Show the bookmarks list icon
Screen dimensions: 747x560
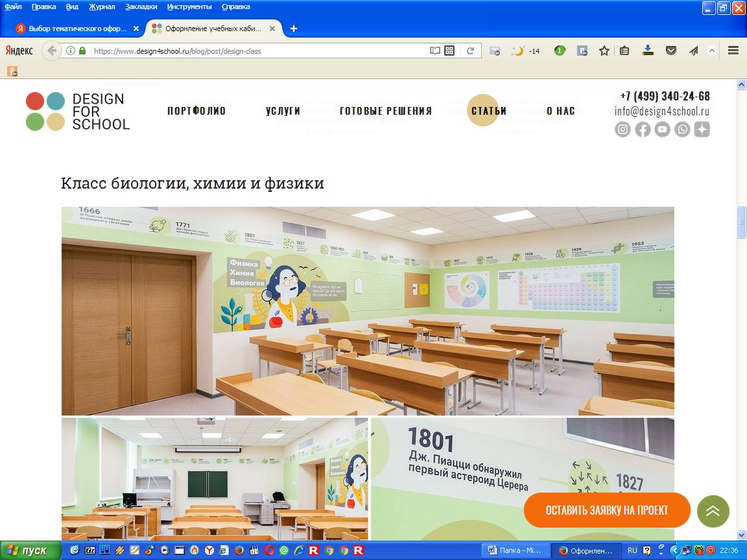(x=624, y=51)
